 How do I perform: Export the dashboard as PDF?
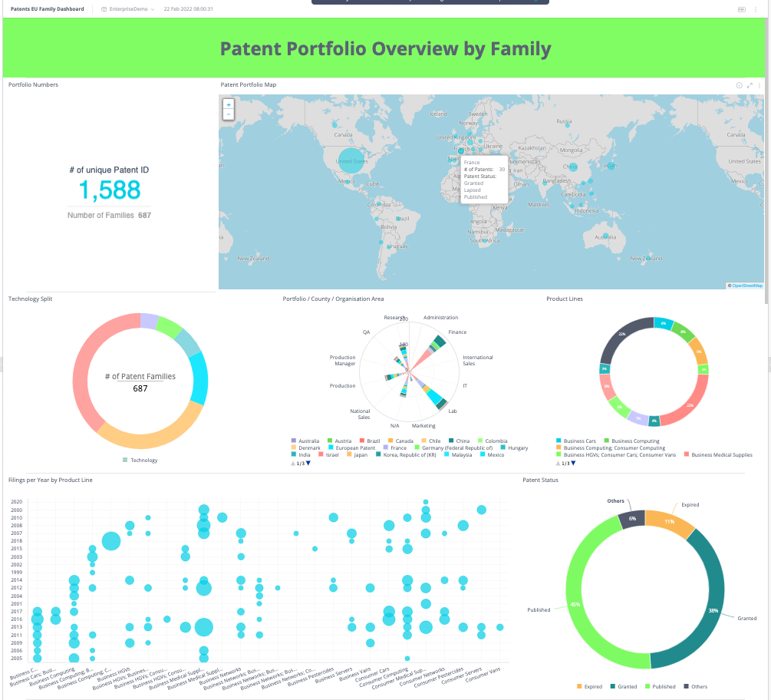tap(742, 9)
